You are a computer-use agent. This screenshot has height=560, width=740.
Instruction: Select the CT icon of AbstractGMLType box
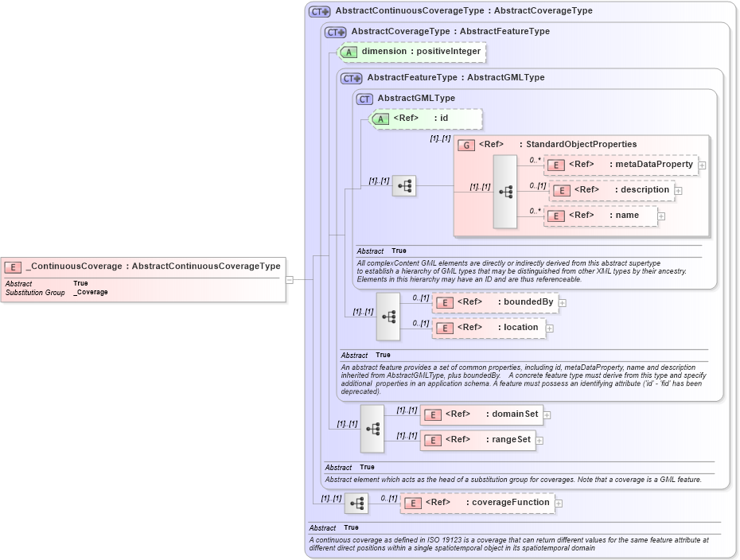coord(364,99)
